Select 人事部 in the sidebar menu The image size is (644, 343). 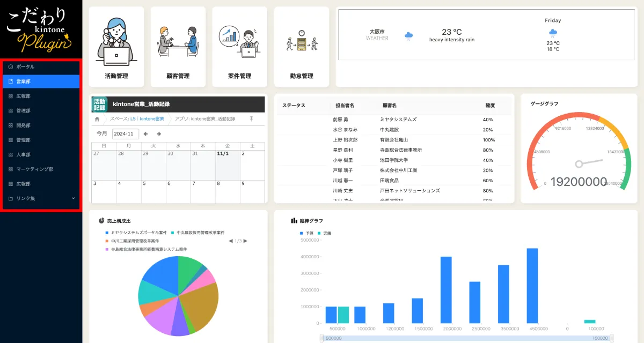tap(41, 155)
